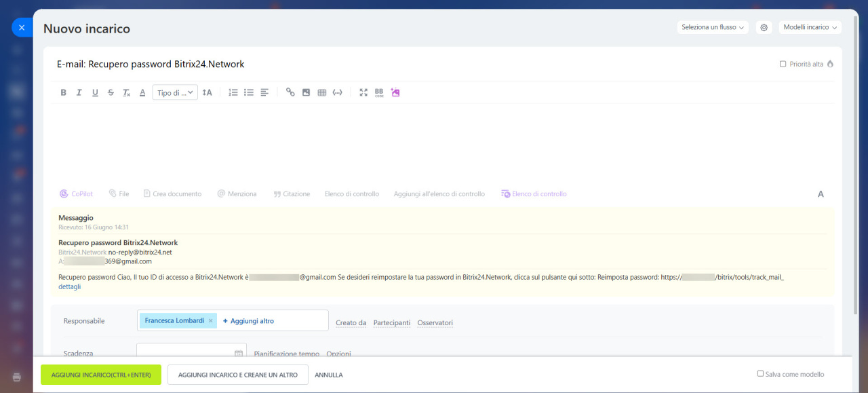
Task: Apply strikethrough formatting
Action: tap(111, 92)
